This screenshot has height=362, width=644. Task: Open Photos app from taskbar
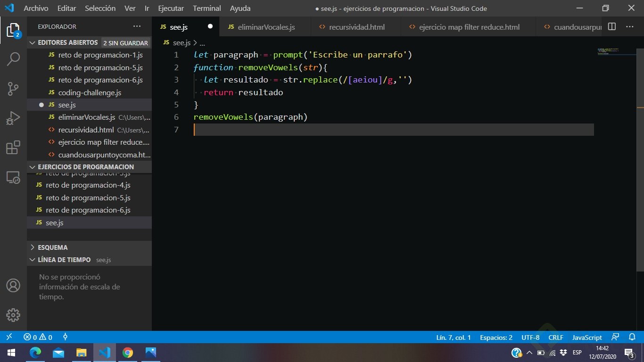pos(150,353)
